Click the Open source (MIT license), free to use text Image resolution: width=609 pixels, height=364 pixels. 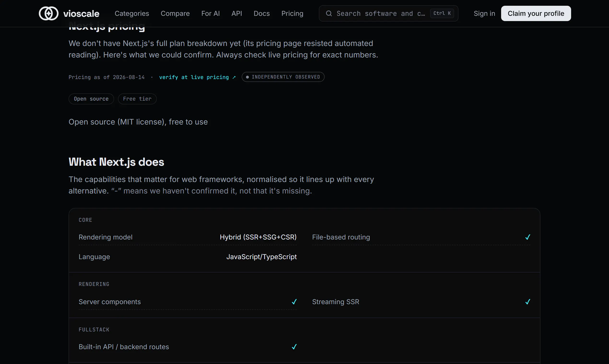(x=138, y=122)
